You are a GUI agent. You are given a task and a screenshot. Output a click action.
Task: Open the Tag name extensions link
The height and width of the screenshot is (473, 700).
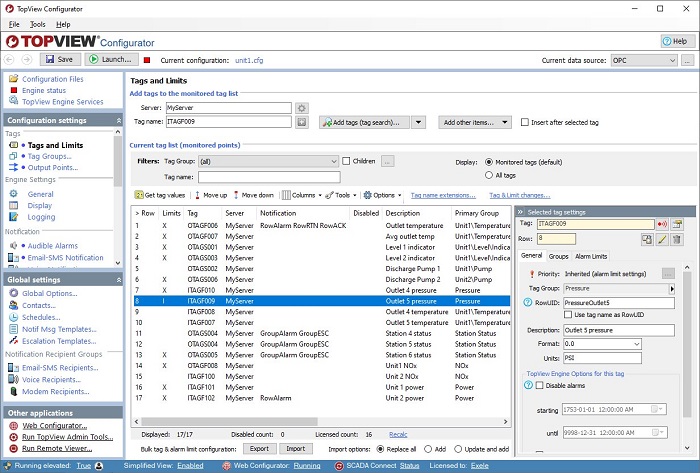point(443,195)
